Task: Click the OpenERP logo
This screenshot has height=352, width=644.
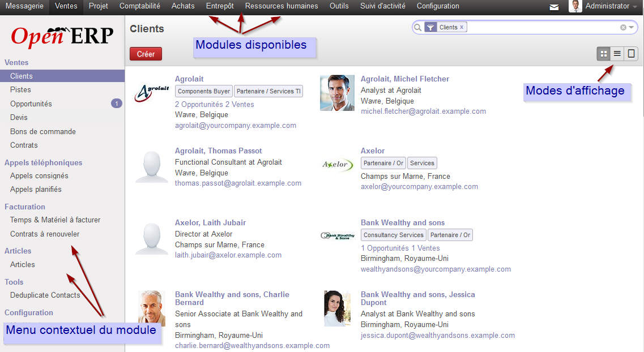Action: 62,36
